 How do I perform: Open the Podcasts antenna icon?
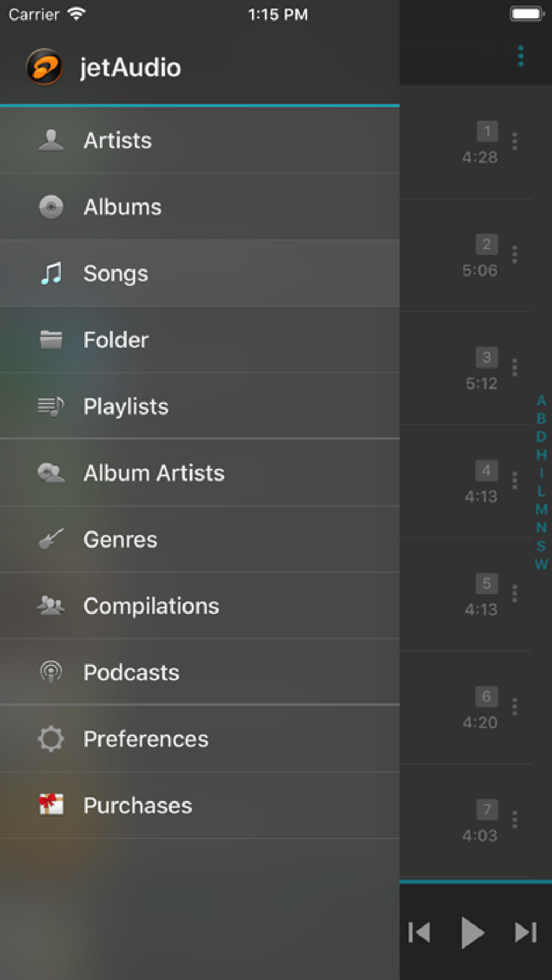(51, 673)
